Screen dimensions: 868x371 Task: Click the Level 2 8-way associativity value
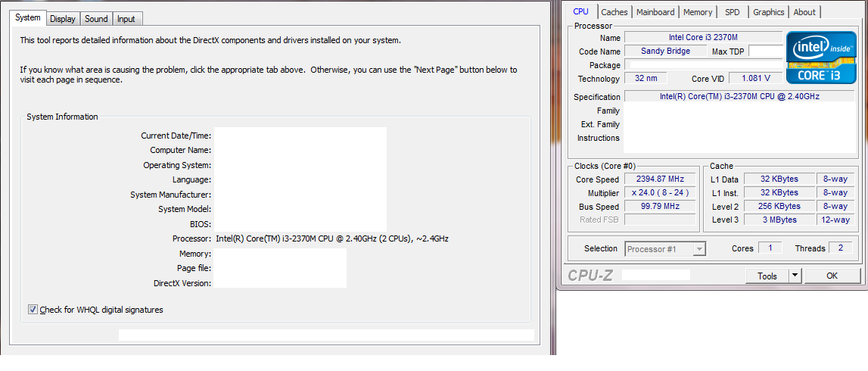(x=835, y=206)
